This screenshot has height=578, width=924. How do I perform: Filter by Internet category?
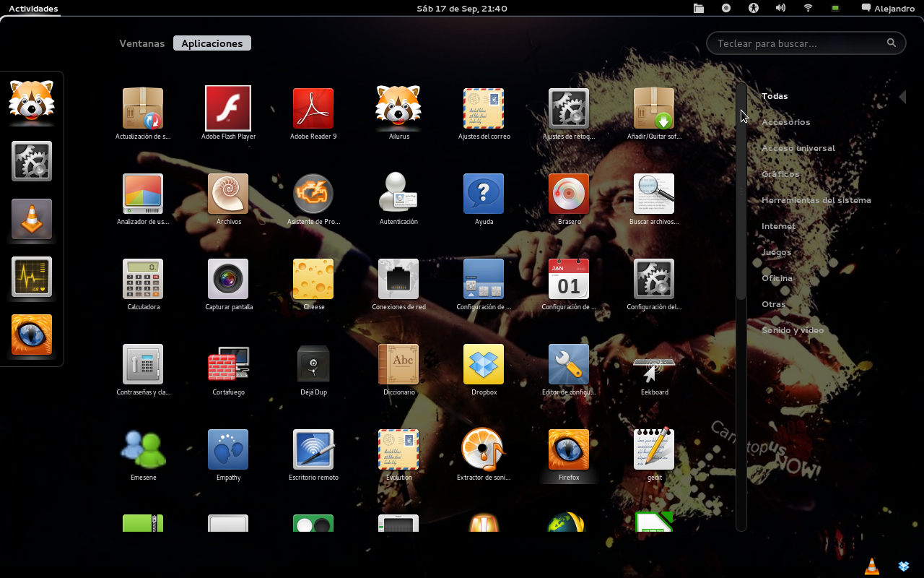coord(778,226)
